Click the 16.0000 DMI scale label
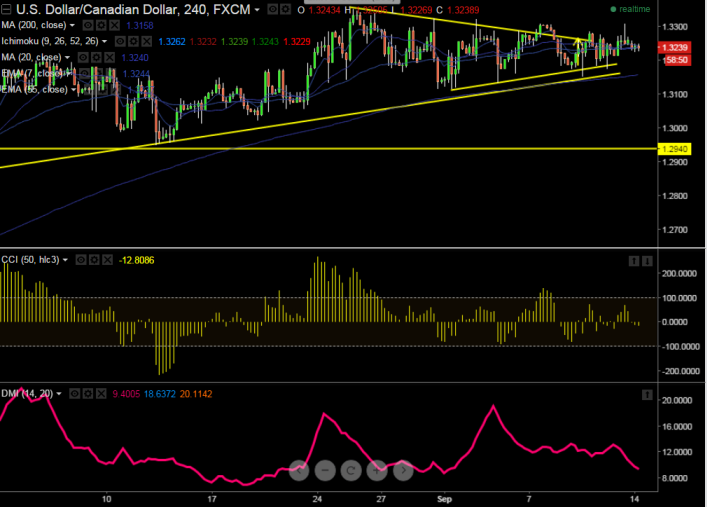The width and height of the screenshot is (707, 507). coord(677,426)
